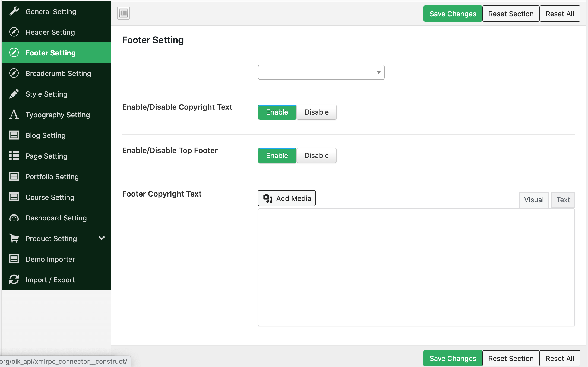The image size is (588, 367).
Task: Click the layout icon beside Course Setting
Action: (x=14, y=197)
